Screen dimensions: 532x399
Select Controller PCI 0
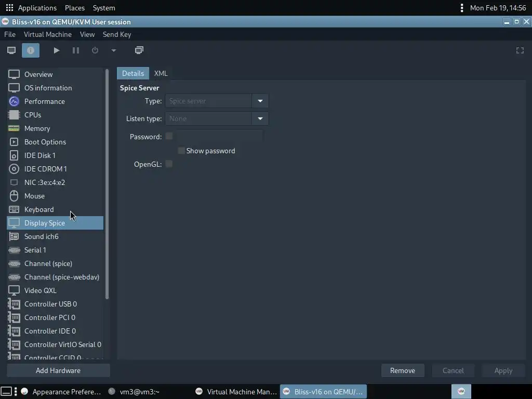tap(55, 317)
